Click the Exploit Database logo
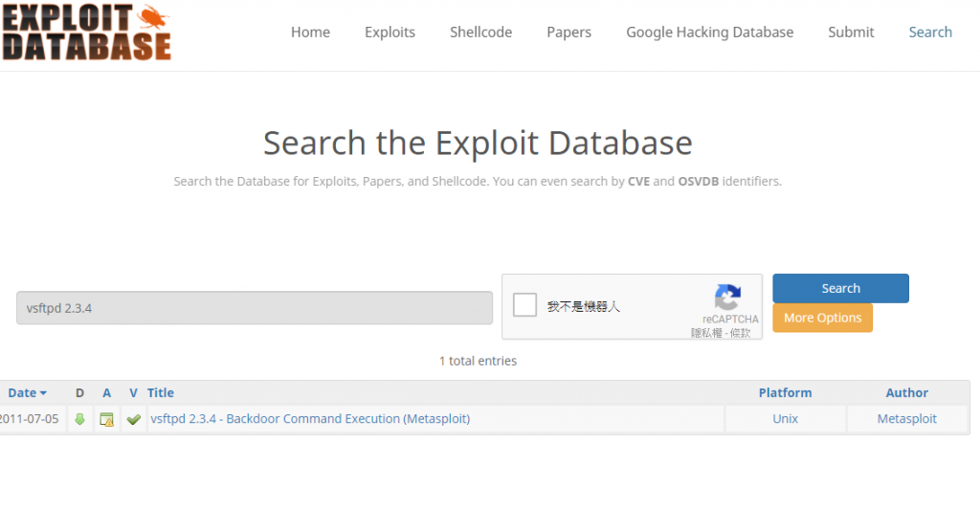 (86, 33)
